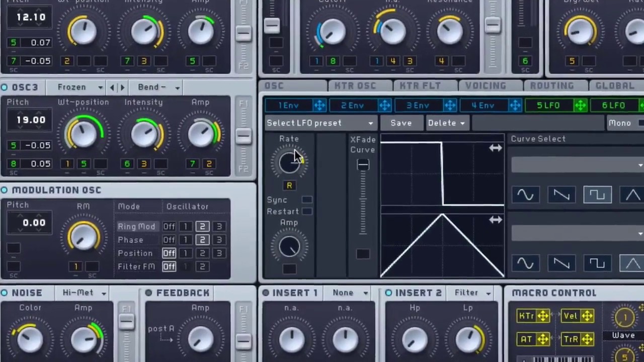Viewport: 644px width, 362px height.
Task: Click OSC3 Pitch value 19.00
Action: coord(31,120)
